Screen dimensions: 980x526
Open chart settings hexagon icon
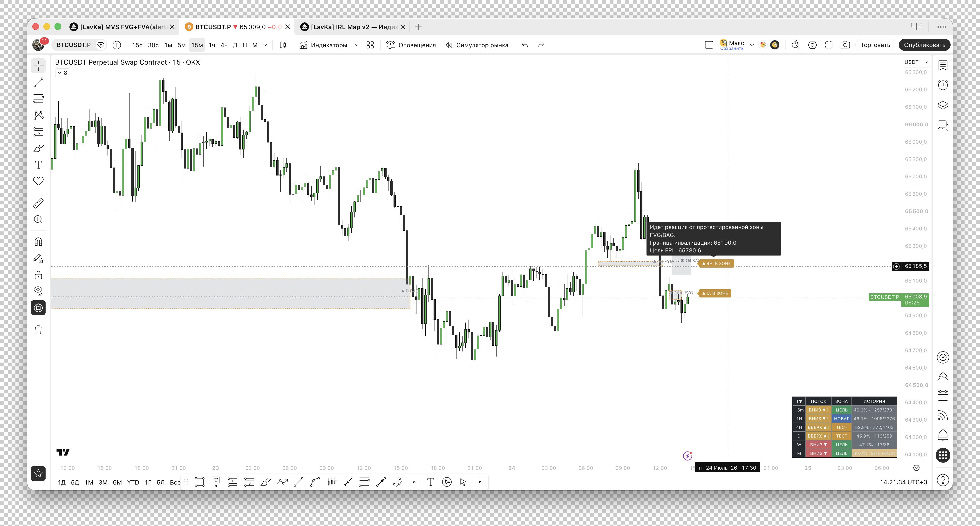(812, 45)
